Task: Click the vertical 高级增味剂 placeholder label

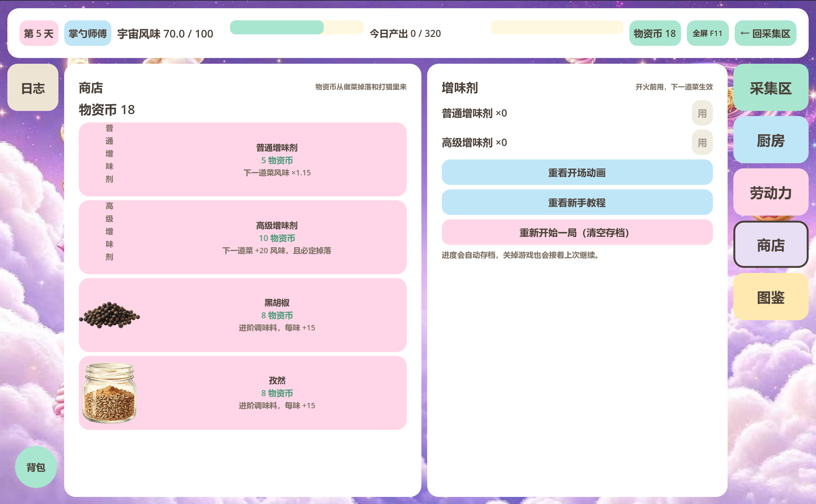Action: pyautogui.click(x=109, y=231)
